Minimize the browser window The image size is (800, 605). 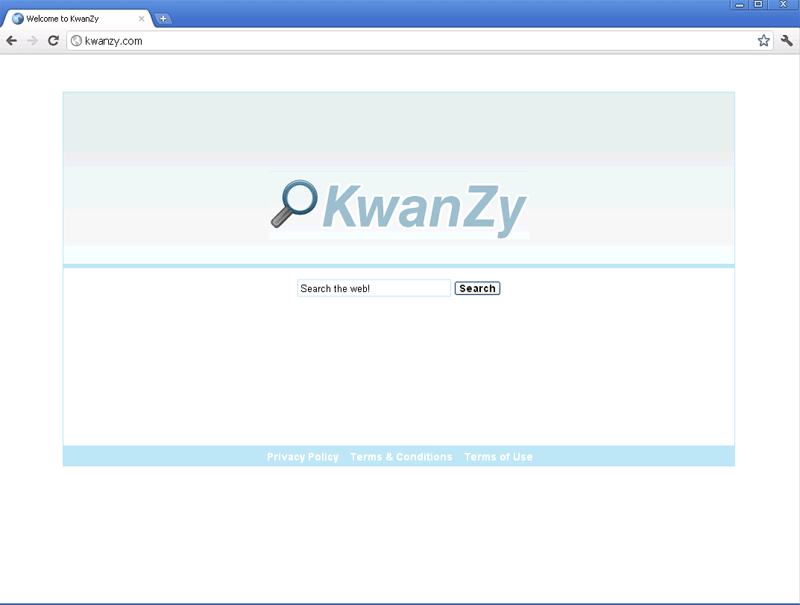740,5
